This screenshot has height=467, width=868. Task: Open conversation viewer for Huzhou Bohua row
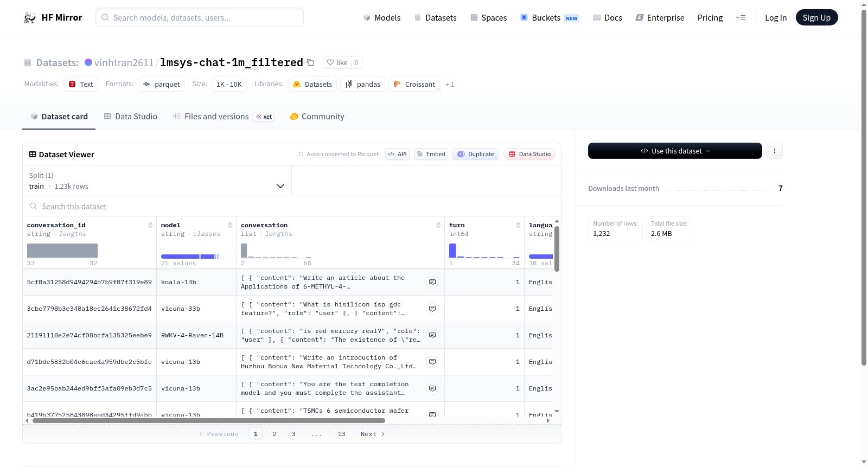(432, 362)
